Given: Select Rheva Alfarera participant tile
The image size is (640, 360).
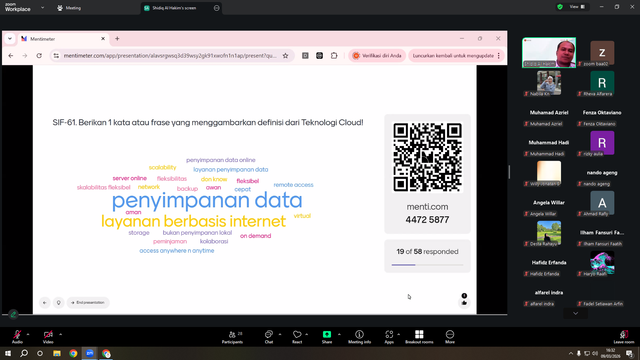Looking at the screenshot, I should (602, 83).
